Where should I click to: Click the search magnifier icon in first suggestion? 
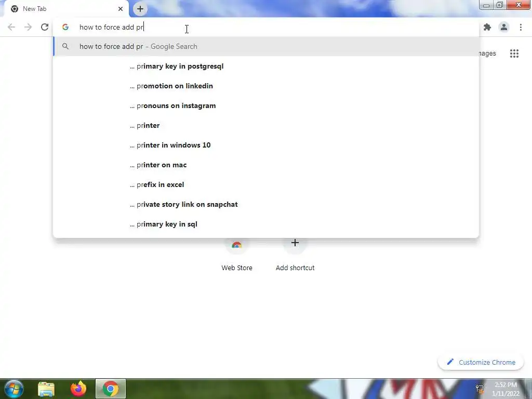[65, 46]
